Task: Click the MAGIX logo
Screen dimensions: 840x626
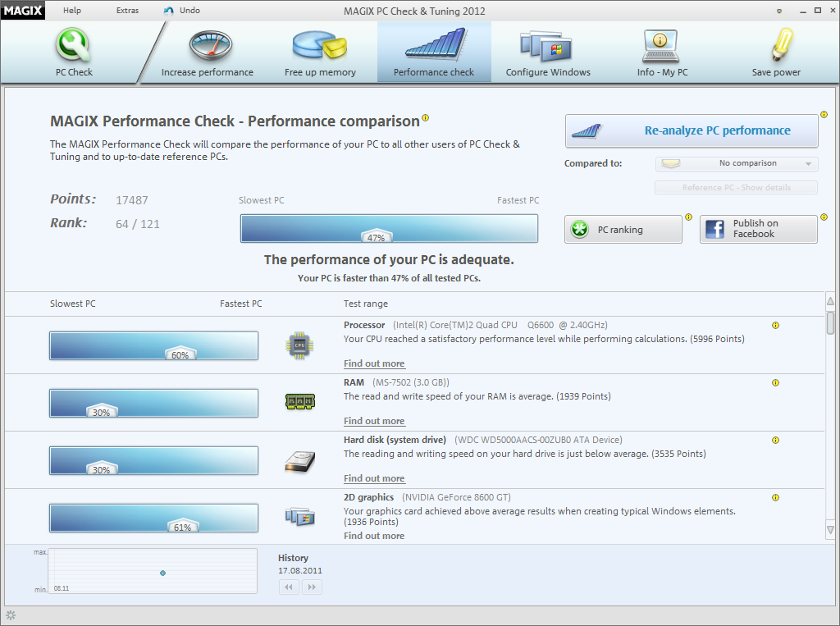Action: tap(22, 10)
